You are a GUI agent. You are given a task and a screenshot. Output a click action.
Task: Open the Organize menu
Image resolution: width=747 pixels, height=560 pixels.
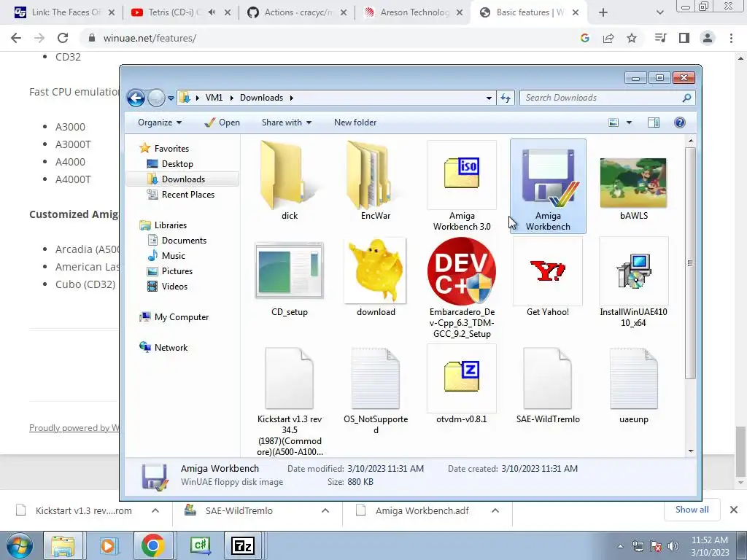pyautogui.click(x=160, y=122)
